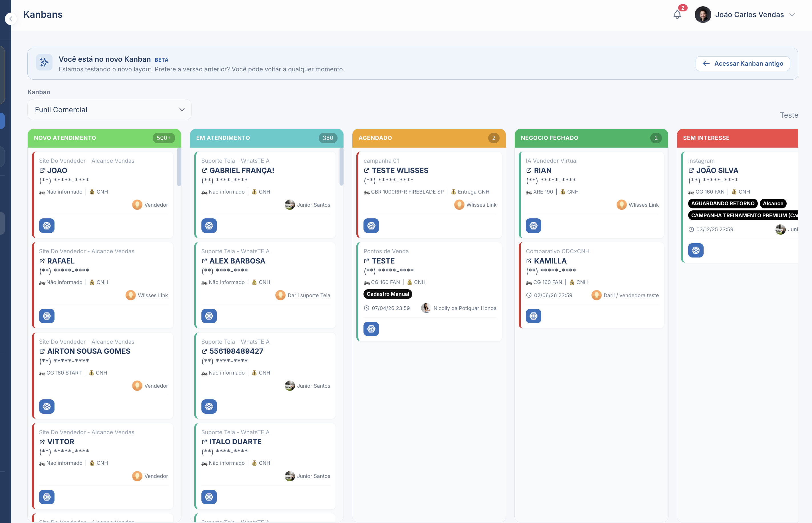Click the 02/06/26 23:59 due date

click(549, 295)
